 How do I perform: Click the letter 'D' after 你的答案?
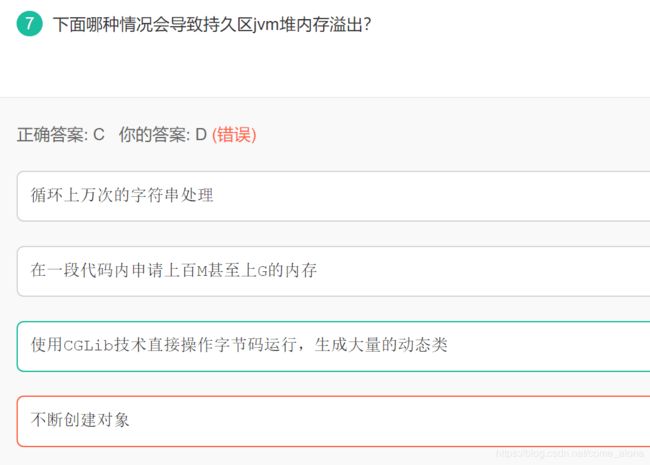(x=201, y=135)
